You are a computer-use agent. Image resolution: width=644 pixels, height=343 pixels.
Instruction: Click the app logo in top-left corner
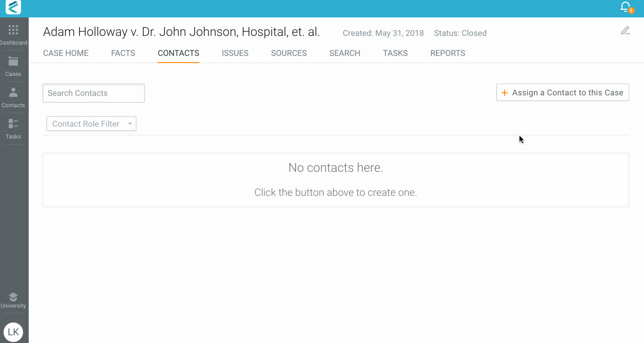[x=13, y=8]
